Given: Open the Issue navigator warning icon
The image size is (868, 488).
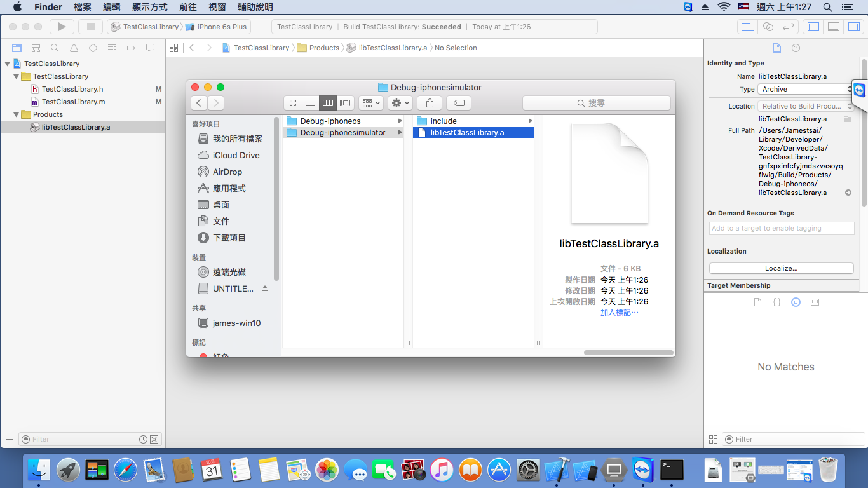Looking at the screenshot, I should [x=74, y=48].
